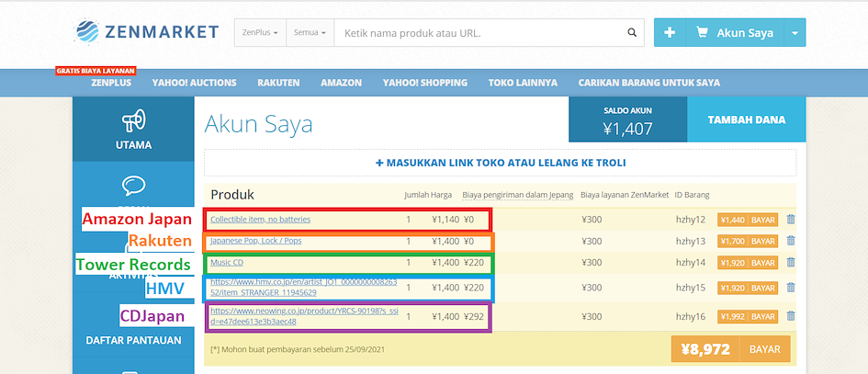
Task: Open YAHOO! AUCTIONS navigation item
Action: 195,83
